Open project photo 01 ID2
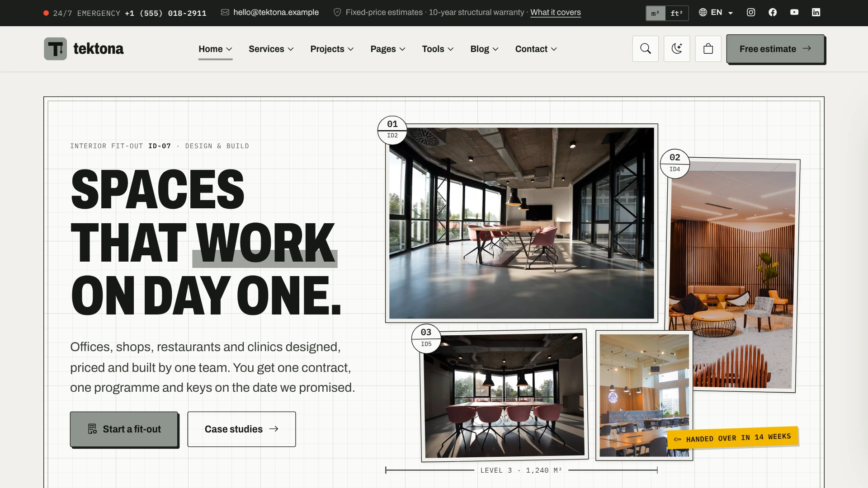 522,223
